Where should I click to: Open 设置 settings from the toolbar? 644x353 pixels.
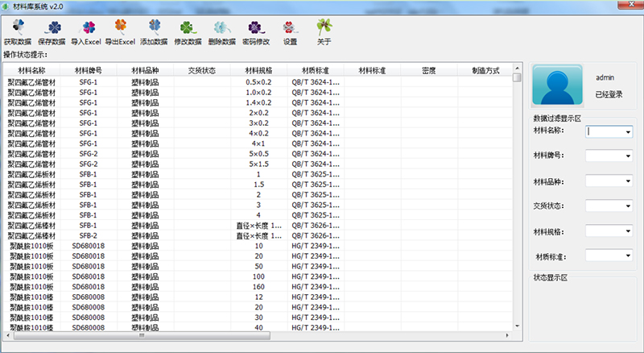[x=290, y=31]
